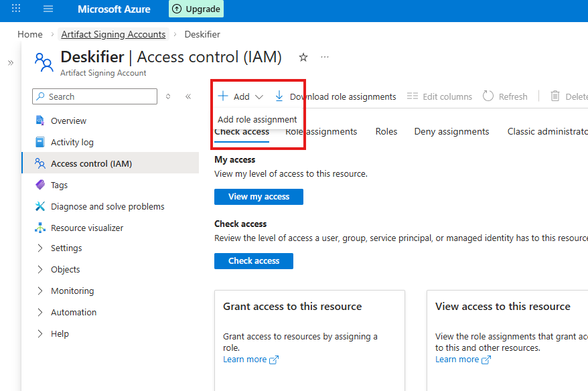Click the Microsoft Azure title
Screen dimensions: 588x391
tap(114, 9)
